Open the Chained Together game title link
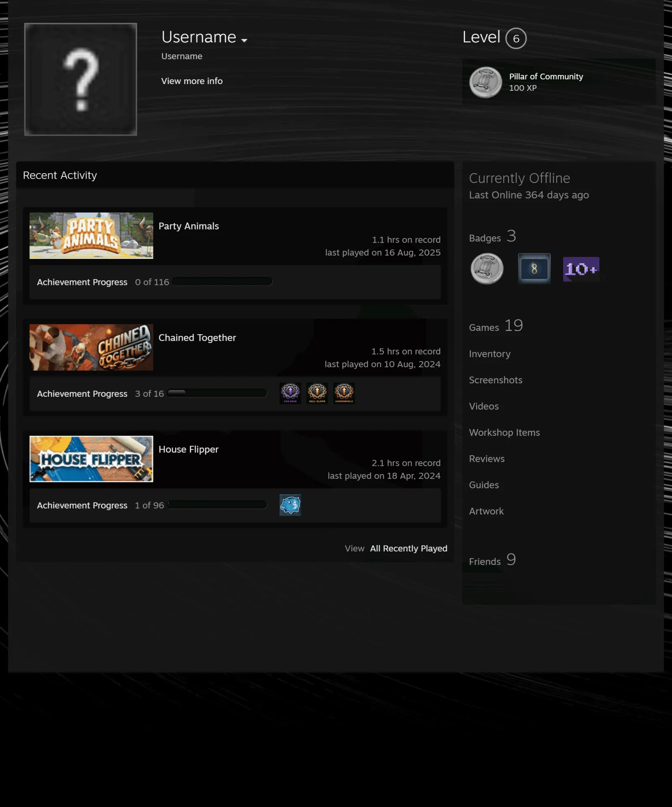 click(197, 338)
